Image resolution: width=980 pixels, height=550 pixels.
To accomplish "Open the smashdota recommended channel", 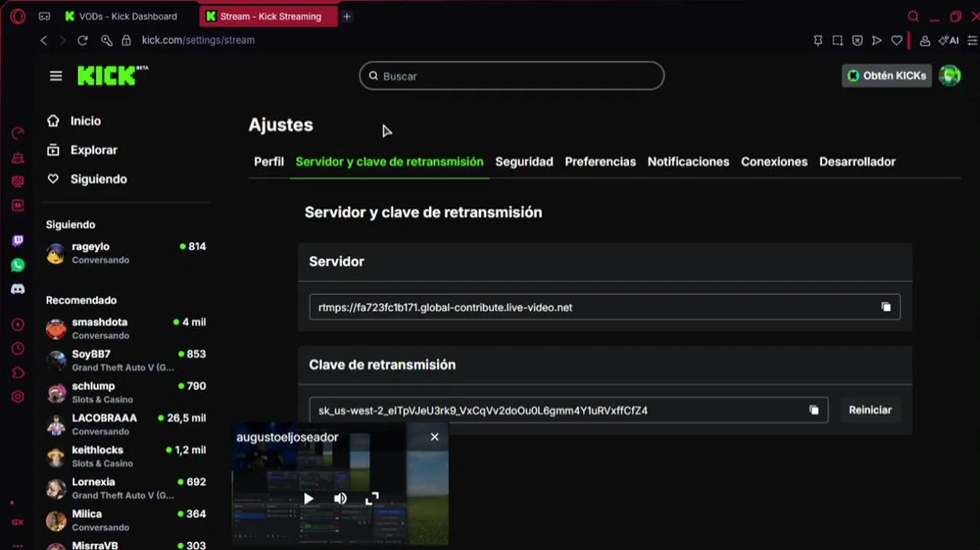I will pos(126,328).
